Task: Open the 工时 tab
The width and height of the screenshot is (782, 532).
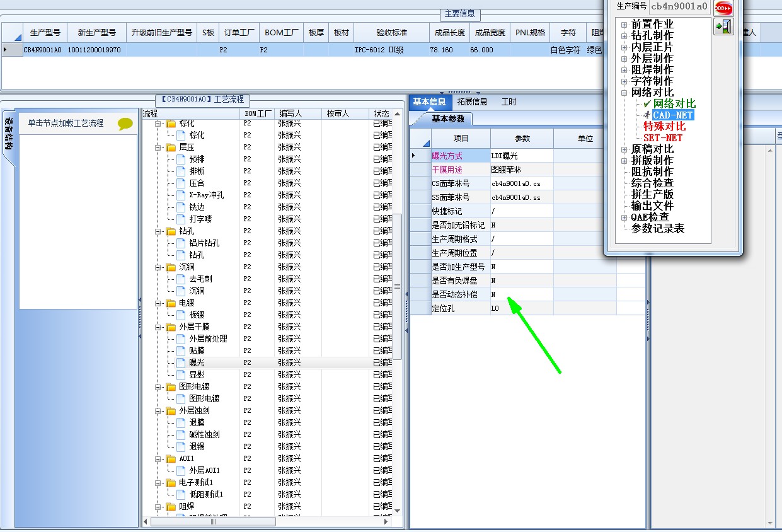Action: click(x=509, y=101)
